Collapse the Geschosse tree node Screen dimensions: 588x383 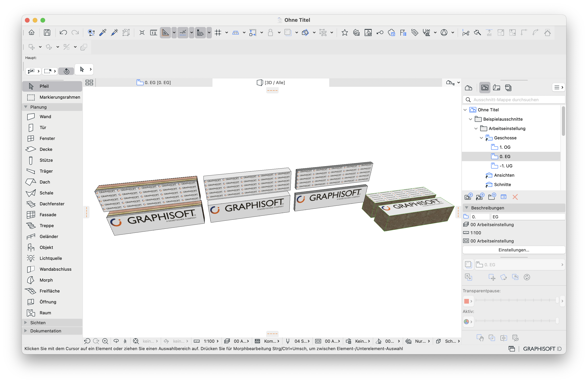point(481,138)
